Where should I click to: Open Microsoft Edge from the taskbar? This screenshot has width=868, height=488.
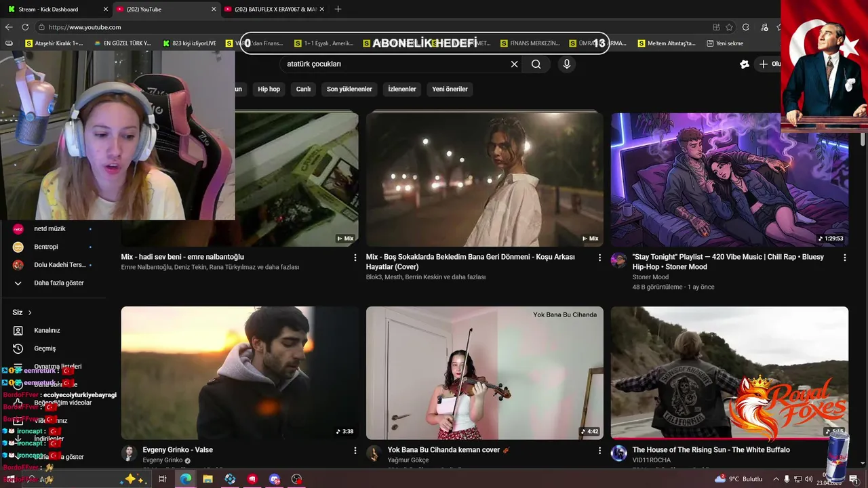[185, 479]
